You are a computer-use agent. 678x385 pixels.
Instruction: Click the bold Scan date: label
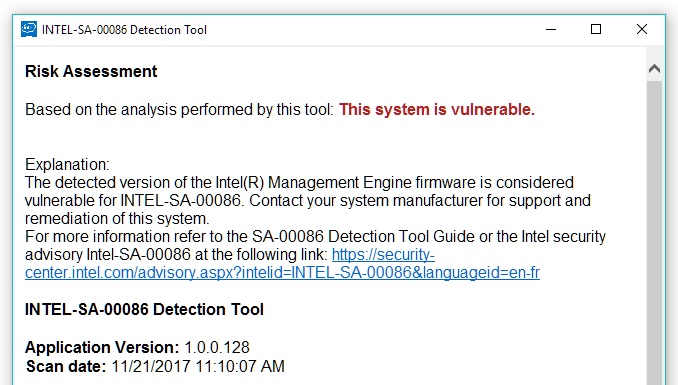click(66, 366)
